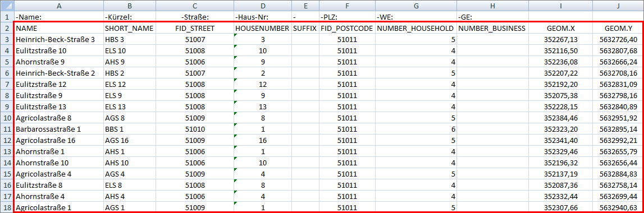Select cell Eulitzstraße 12

[59, 84]
